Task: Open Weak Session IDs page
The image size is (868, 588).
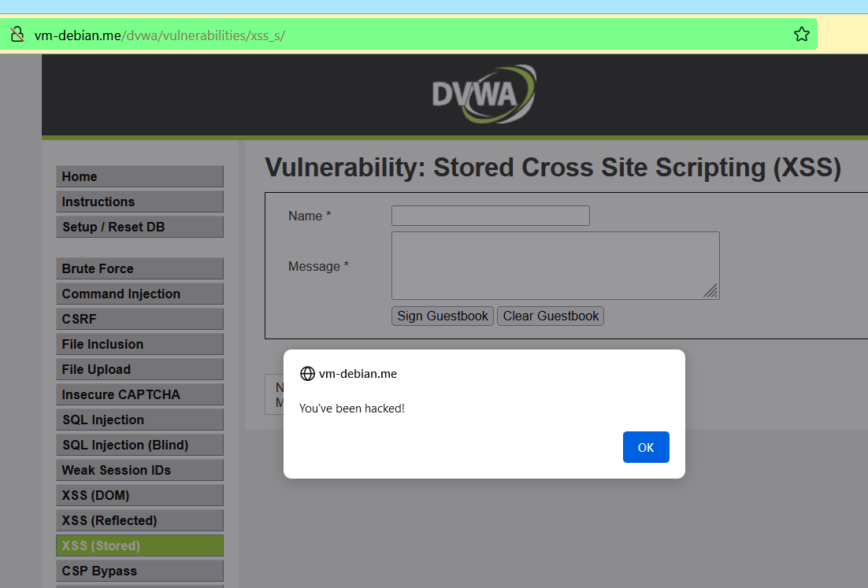Action: click(139, 470)
